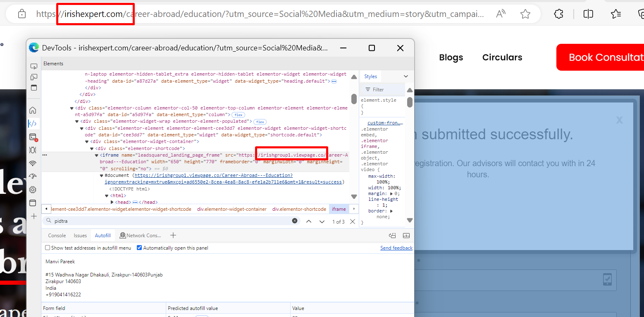Screen dimensions: 644x317
Task: Uncheck Automatically open this panel
Action: [139, 248]
